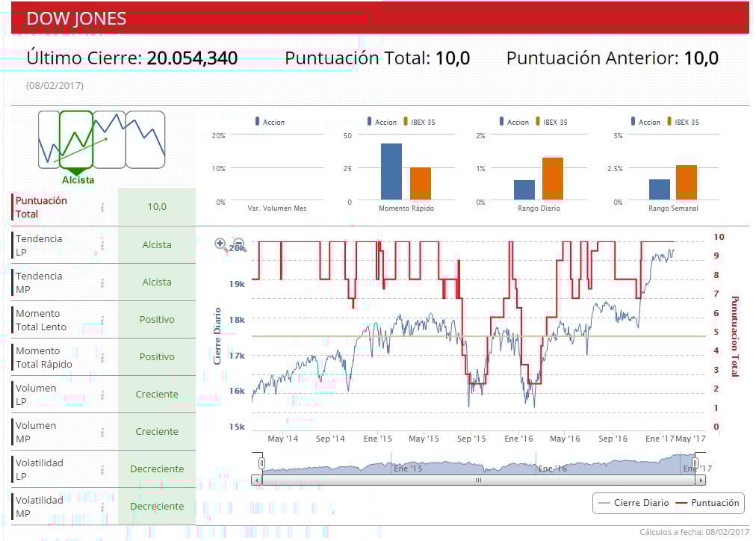
Task: Open info icon for Volatilidad MP
Action: [x=102, y=507]
